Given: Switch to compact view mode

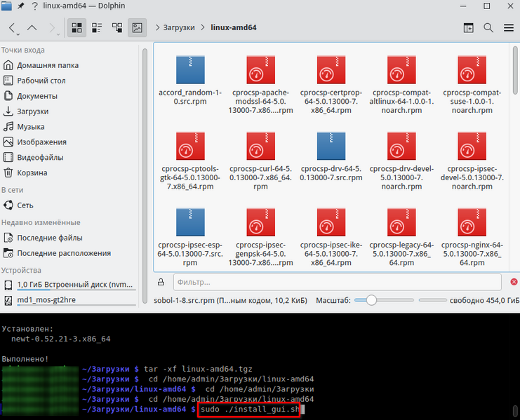Looking at the screenshot, I should 97,28.
